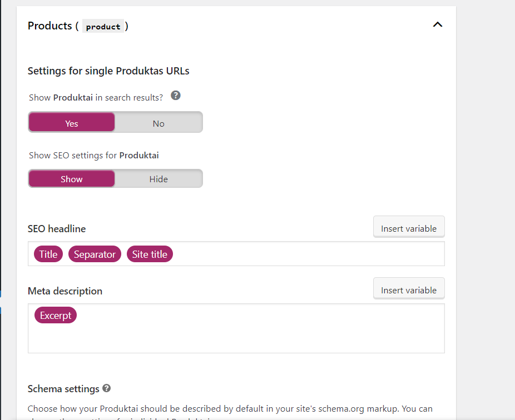This screenshot has height=420, width=515.
Task: Insert variable into SEO headline
Action: [408, 228]
